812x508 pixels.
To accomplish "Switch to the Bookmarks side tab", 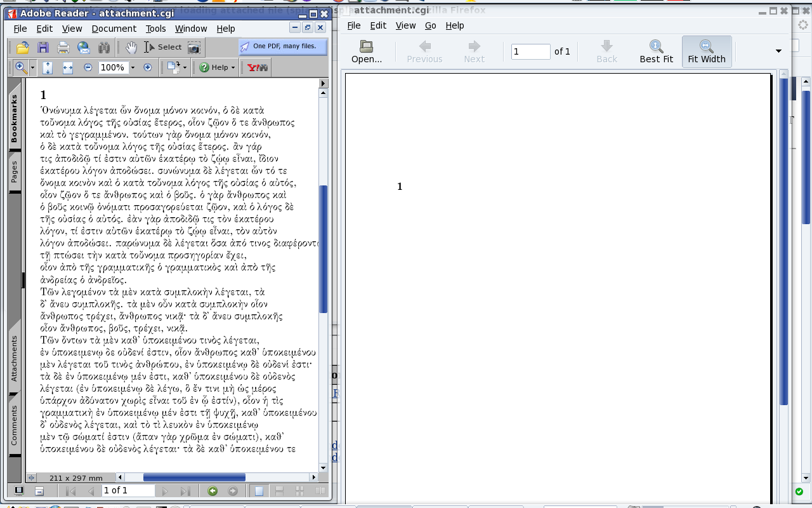I will (14, 117).
